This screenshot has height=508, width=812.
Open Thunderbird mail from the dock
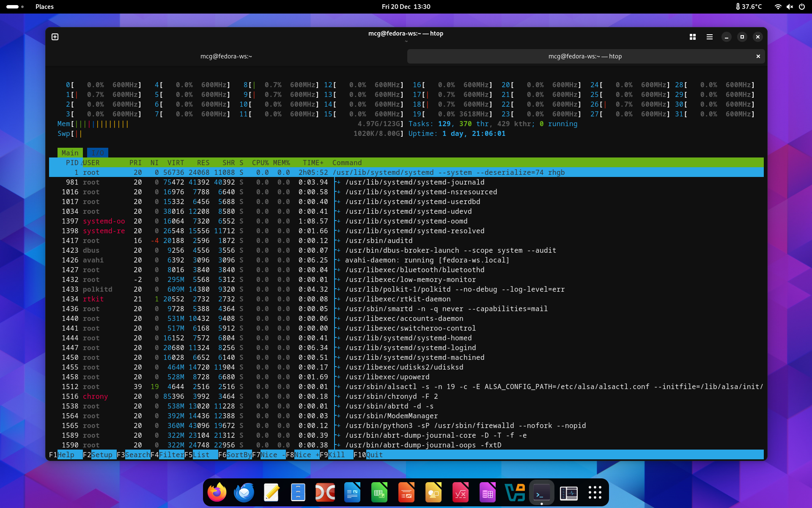pos(244,493)
